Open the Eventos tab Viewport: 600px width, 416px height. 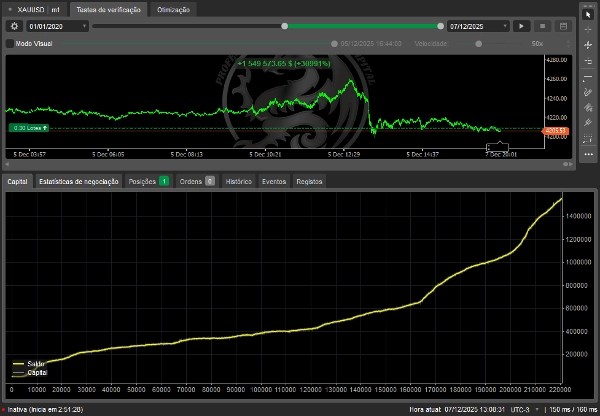274,181
